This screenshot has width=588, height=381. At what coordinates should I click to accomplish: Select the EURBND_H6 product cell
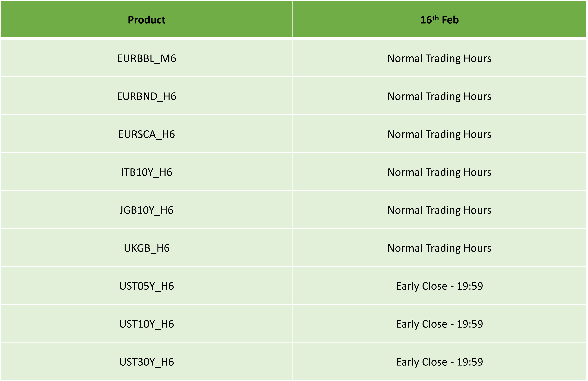click(147, 96)
